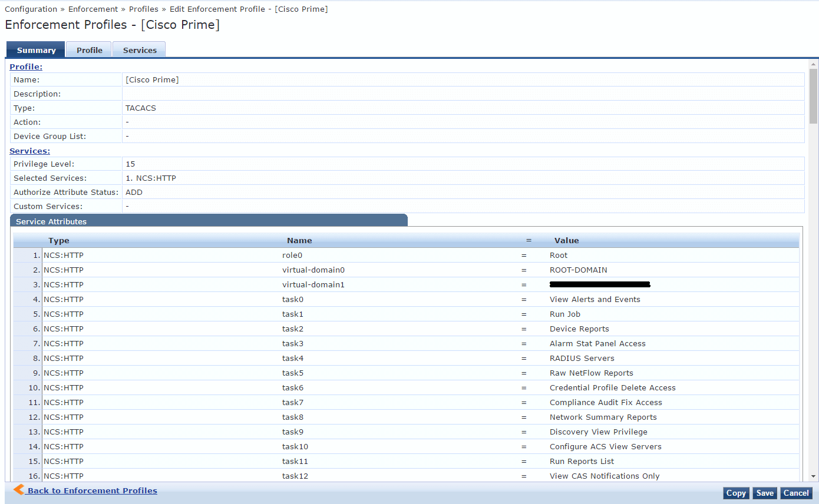Viewport: 819px width, 504px height.
Task: Switch to the Profile tab
Action: click(88, 49)
